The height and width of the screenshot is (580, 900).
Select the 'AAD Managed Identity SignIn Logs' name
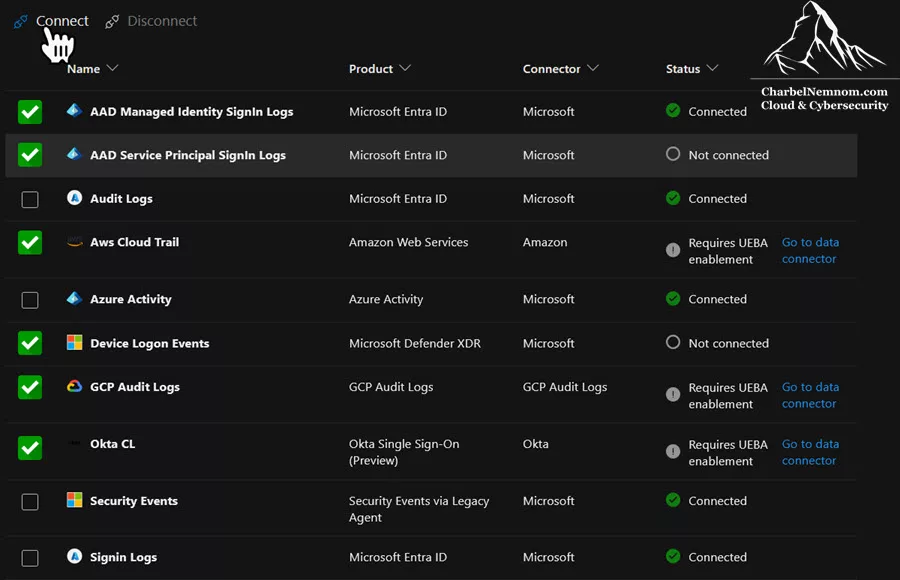(192, 111)
